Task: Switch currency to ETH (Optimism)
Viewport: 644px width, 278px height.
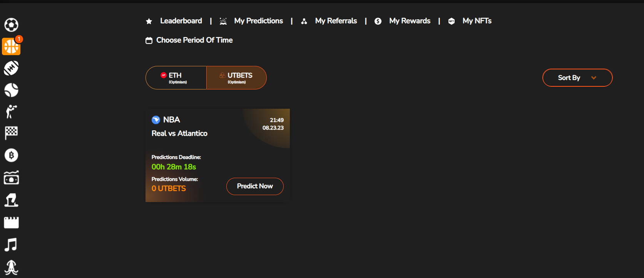Action: 176,78
